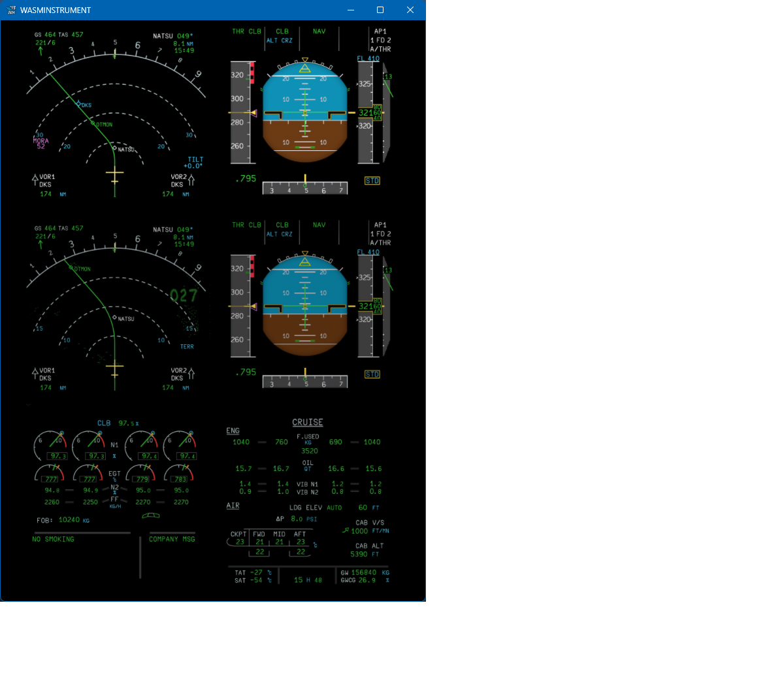
Task: Click the cabin V/S climb arrow icon
Action: [x=346, y=531]
